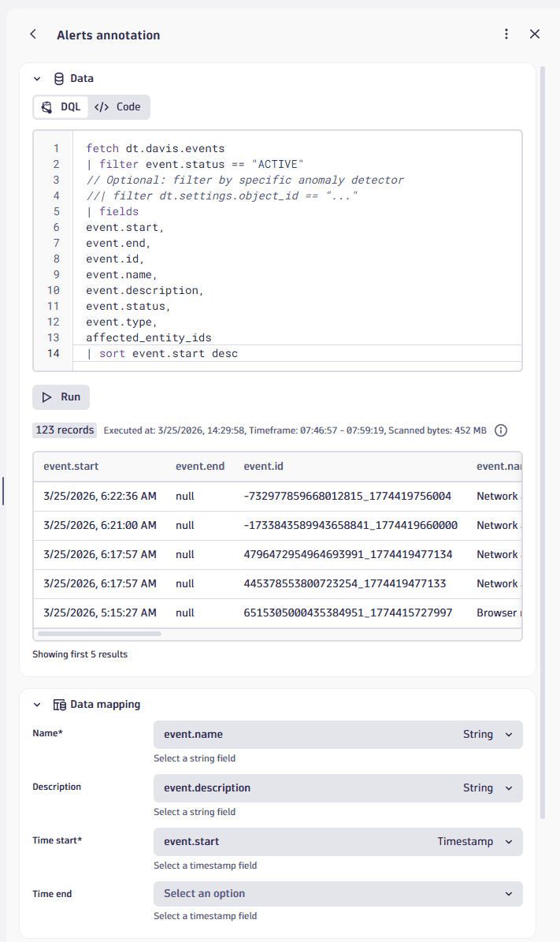Screen dimensions: 560x942
Task: Select the DQL tab
Action: tap(60, 106)
